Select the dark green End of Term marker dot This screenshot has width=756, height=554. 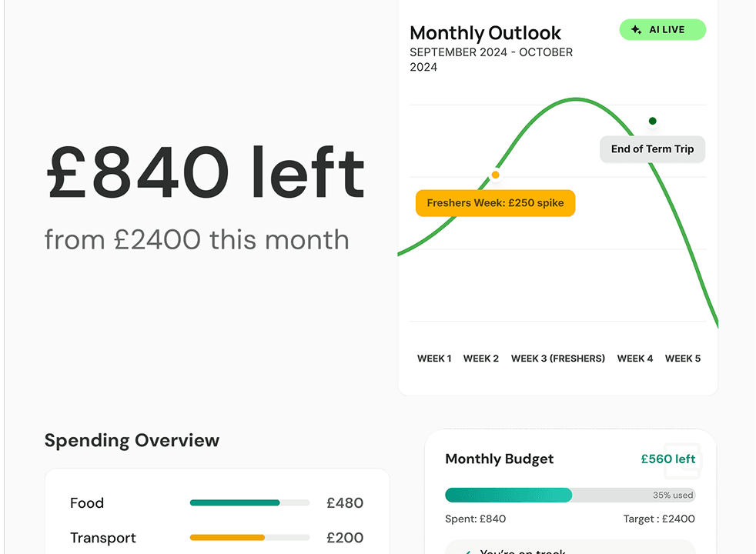pyautogui.click(x=653, y=121)
